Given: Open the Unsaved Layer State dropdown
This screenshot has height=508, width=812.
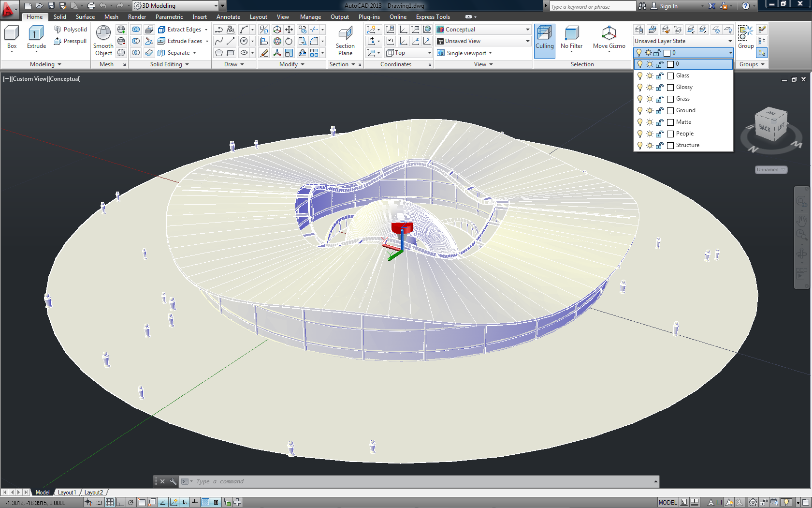Looking at the screenshot, I should click(x=683, y=41).
